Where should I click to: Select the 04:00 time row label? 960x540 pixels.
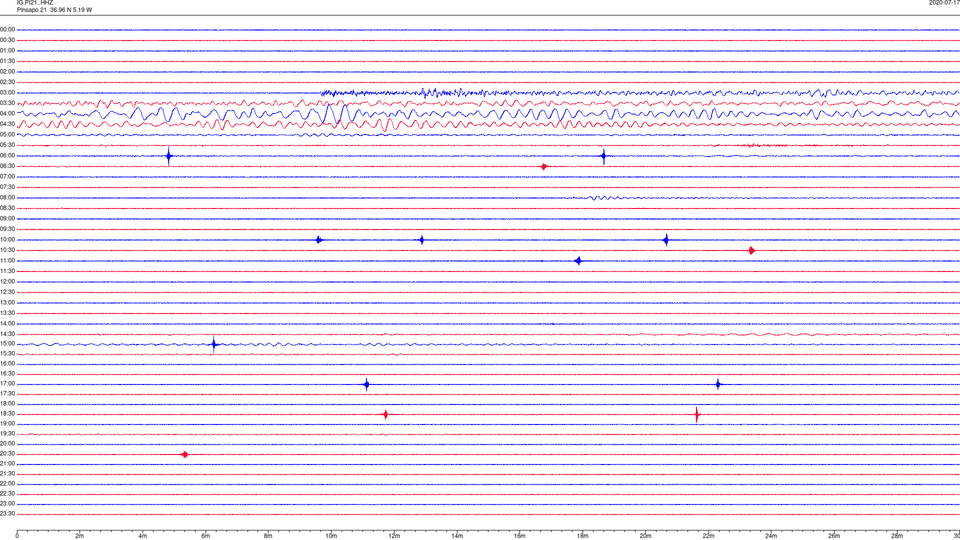(x=7, y=114)
